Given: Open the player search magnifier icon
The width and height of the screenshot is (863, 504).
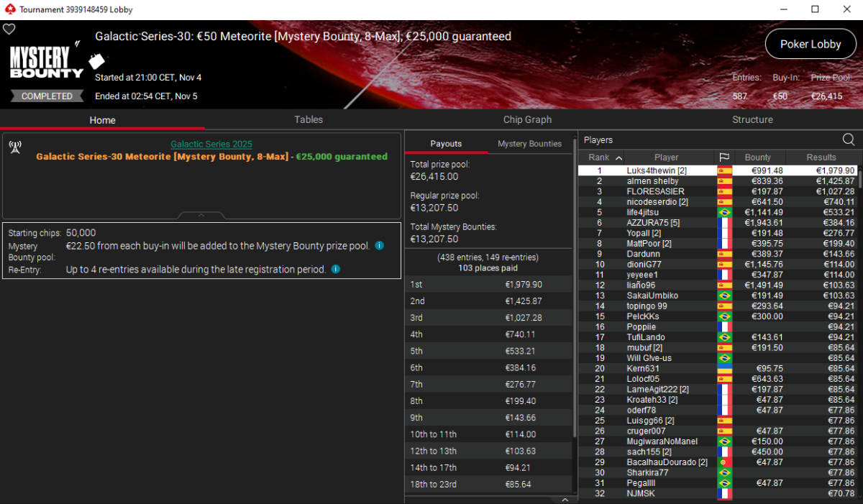Looking at the screenshot, I should pyautogui.click(x=849, y=139).
